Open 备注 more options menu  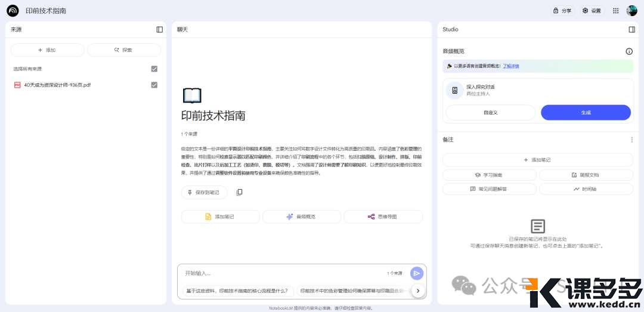pyautogui.click(x=631, y=140)
